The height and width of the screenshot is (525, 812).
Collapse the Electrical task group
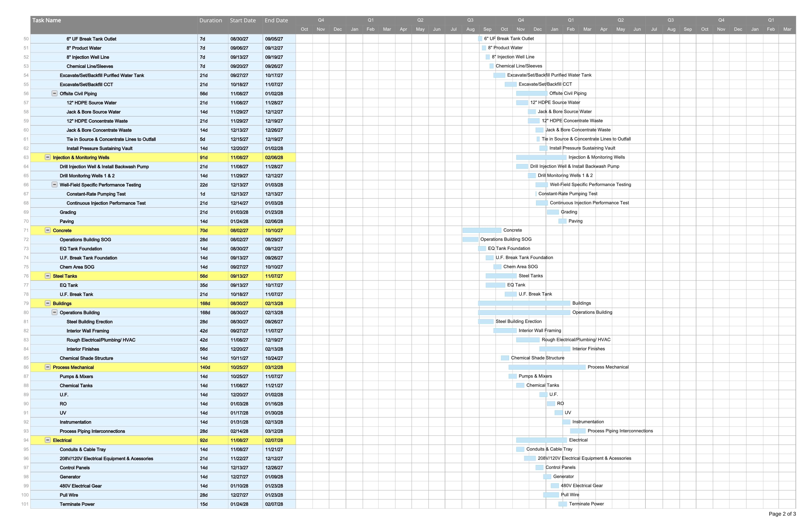48,440
